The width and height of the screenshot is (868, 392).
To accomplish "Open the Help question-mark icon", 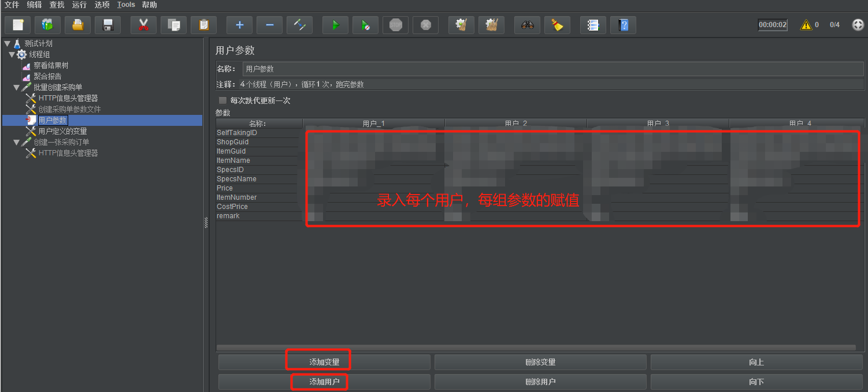I will [623, 25].
